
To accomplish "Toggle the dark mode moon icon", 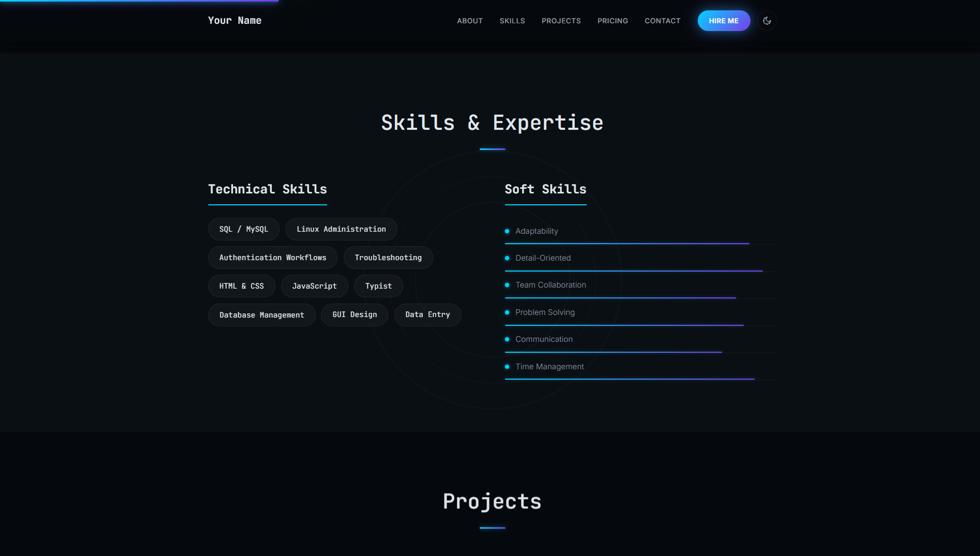I will [767, 21].
